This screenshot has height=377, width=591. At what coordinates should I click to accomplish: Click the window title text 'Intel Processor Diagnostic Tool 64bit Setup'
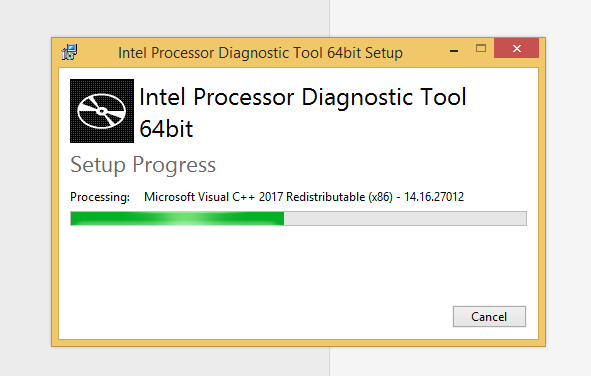point(260,53)
